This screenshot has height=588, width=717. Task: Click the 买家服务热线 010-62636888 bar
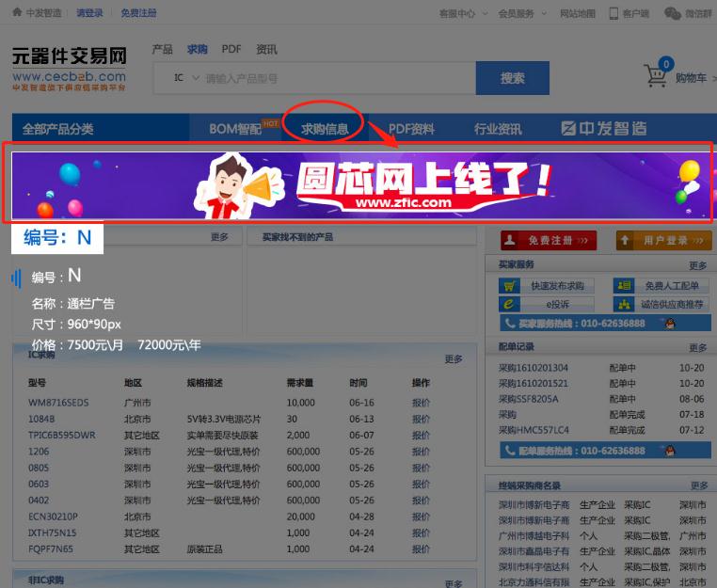[x=605, y=324]
